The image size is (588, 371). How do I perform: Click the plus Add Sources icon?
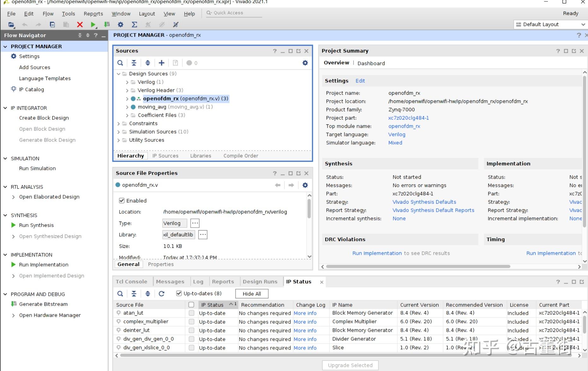161,63
